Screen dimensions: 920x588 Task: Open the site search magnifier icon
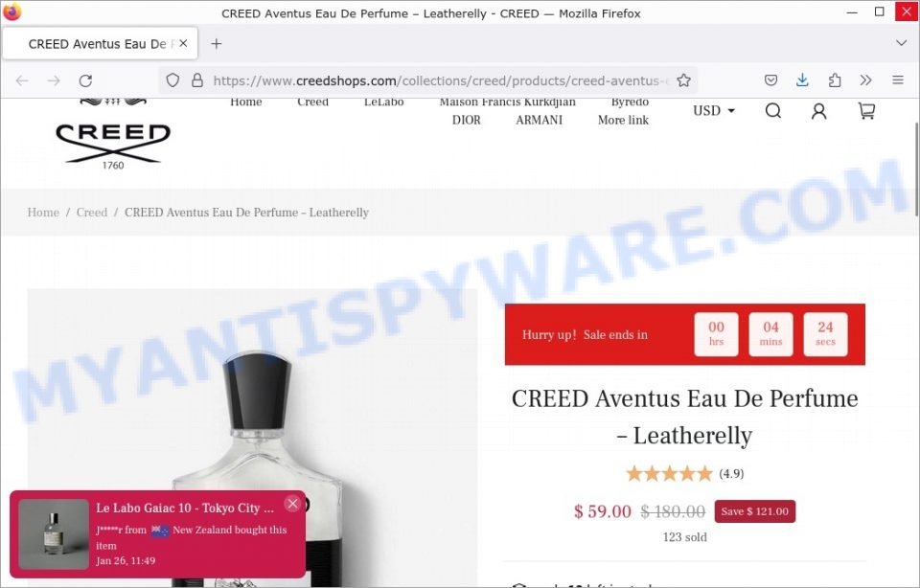[773, 111]
